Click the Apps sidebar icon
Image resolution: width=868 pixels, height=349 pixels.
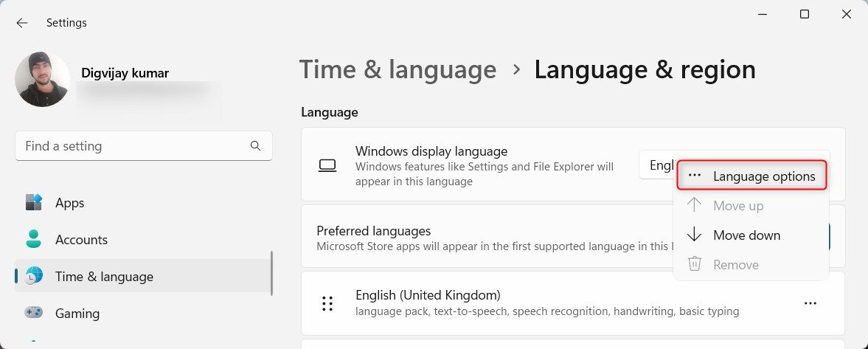click(34, 203)
